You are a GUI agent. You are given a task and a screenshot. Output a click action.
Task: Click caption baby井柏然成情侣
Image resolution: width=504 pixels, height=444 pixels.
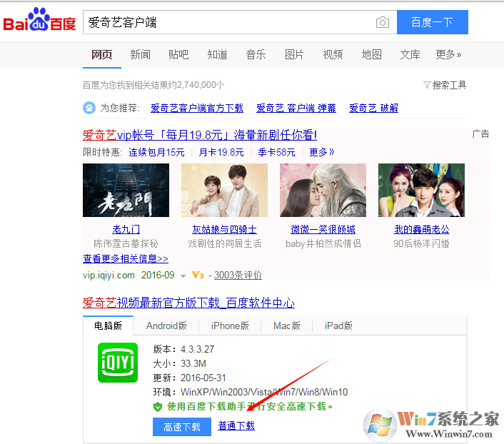(x=323, y=243)
